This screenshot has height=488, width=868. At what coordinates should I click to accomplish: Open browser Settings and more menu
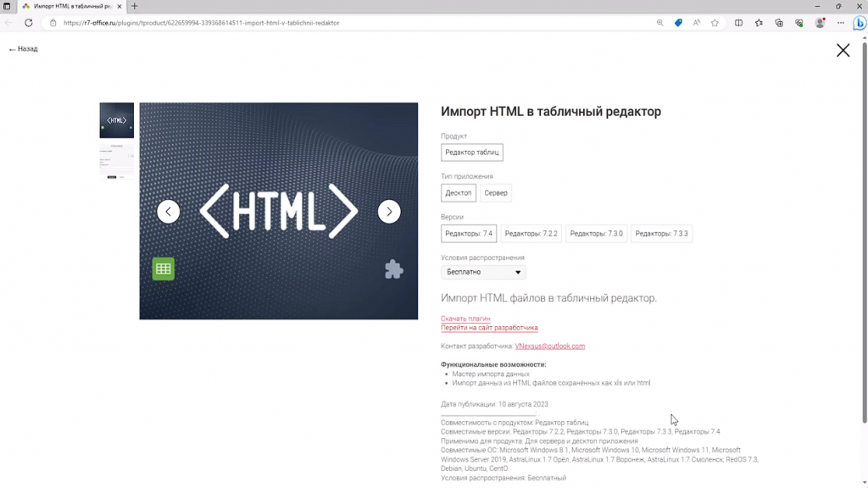[838, 23]
